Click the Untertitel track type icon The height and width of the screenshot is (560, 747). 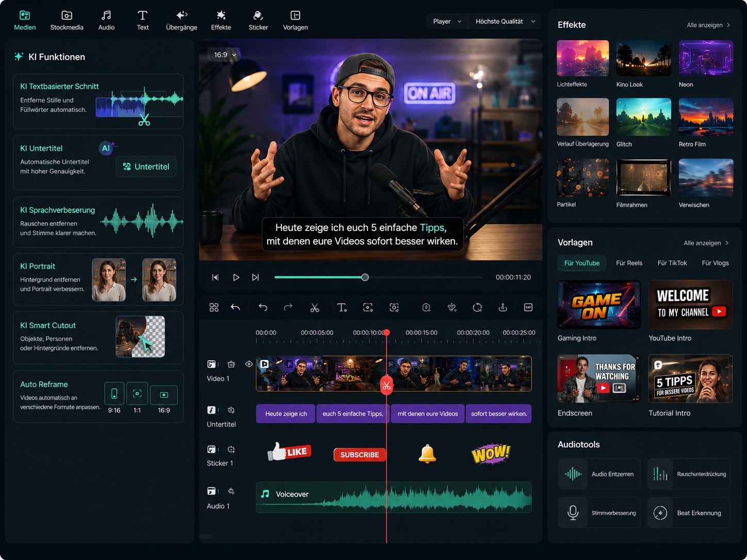[212, 410]
